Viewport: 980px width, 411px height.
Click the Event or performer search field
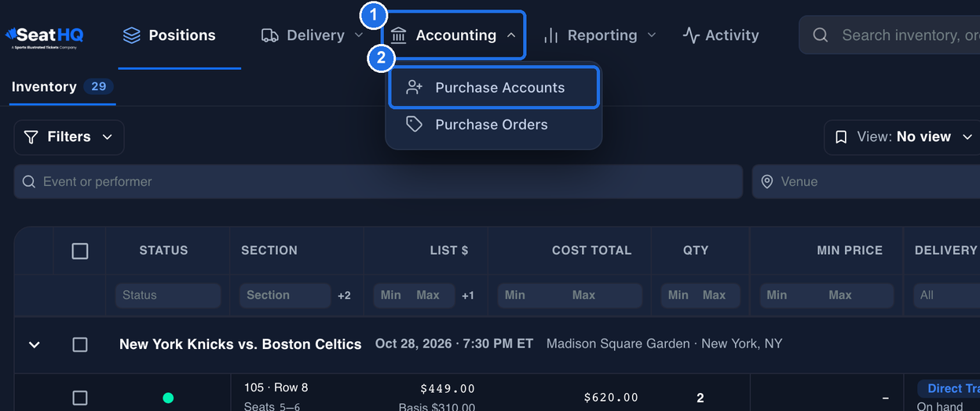pyautogui.click(x=378, y=182)
